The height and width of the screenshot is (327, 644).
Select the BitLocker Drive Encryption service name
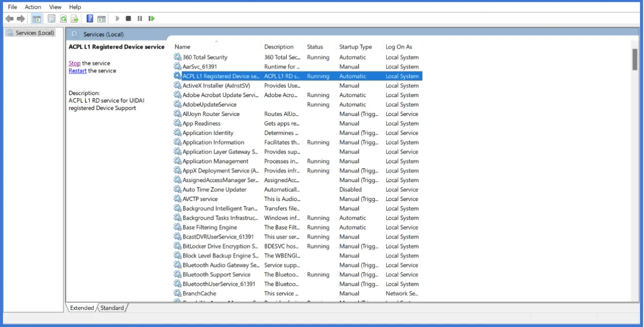point(221,247)
